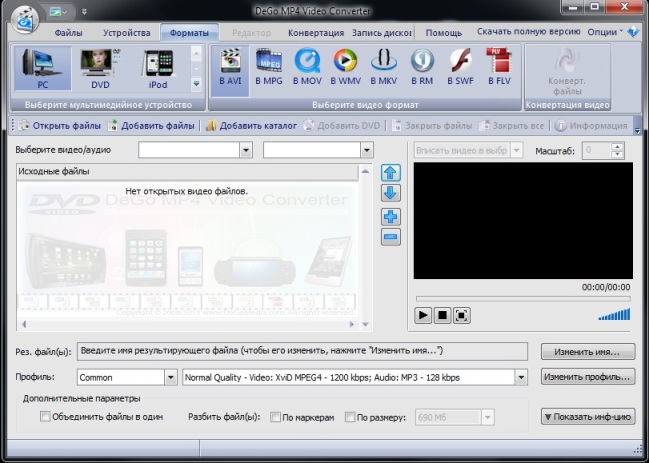This screenshot has height=463, width=649.
Task: Click Открыть файлы toolbar item
Action: click(x=60, y=125)
